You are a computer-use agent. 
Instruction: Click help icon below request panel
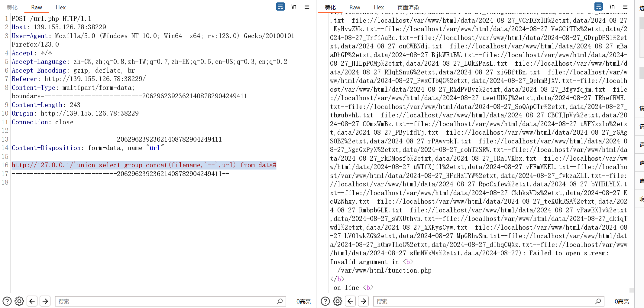(7, 301)
